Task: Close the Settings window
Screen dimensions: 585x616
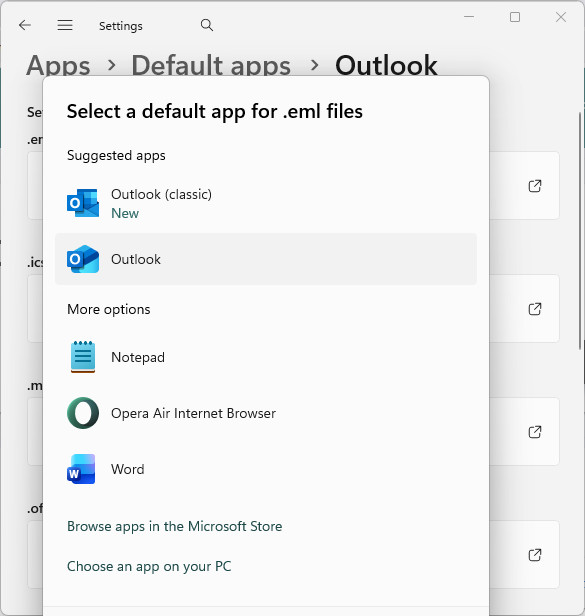Action: 561,17
